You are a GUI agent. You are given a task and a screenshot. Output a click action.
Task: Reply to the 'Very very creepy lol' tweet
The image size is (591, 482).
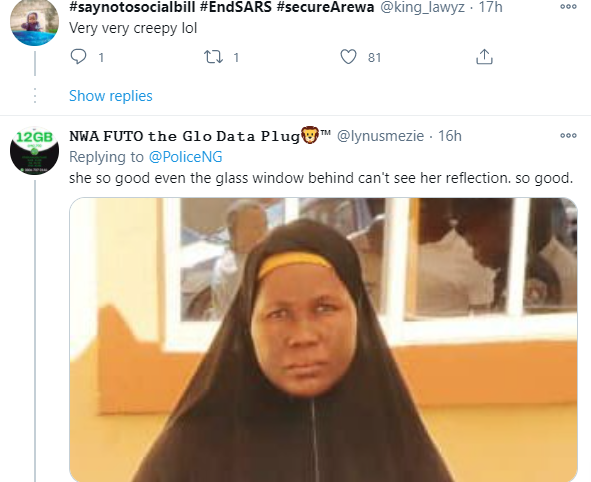pyautogui.click(x=78, y=57)
